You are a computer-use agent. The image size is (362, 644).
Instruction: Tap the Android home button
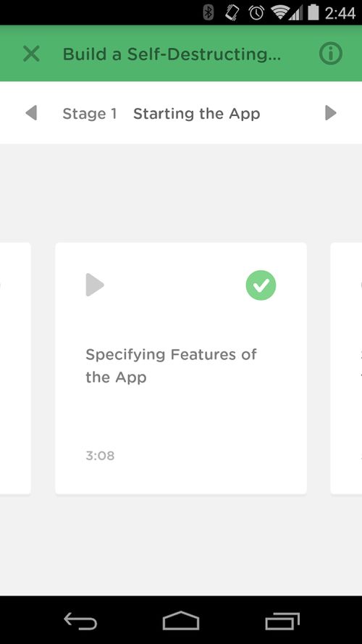[x=181, y=621]
